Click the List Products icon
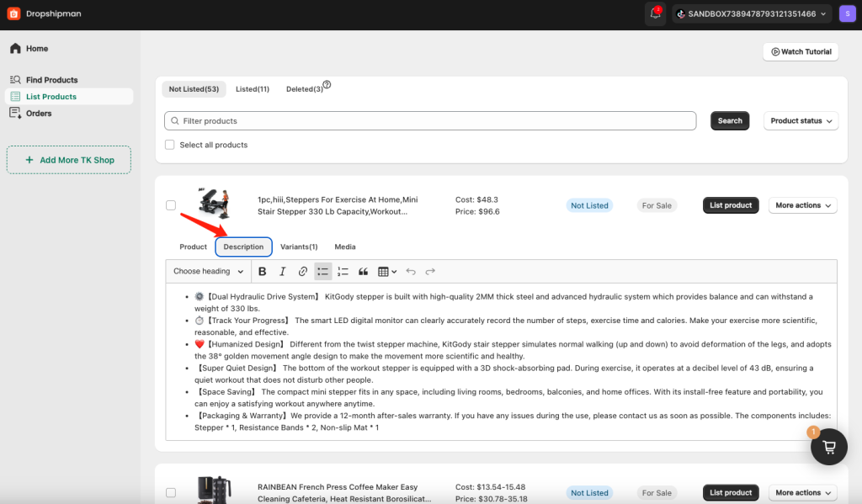Viewport: 862px width, 504px height. coord(15,97)
